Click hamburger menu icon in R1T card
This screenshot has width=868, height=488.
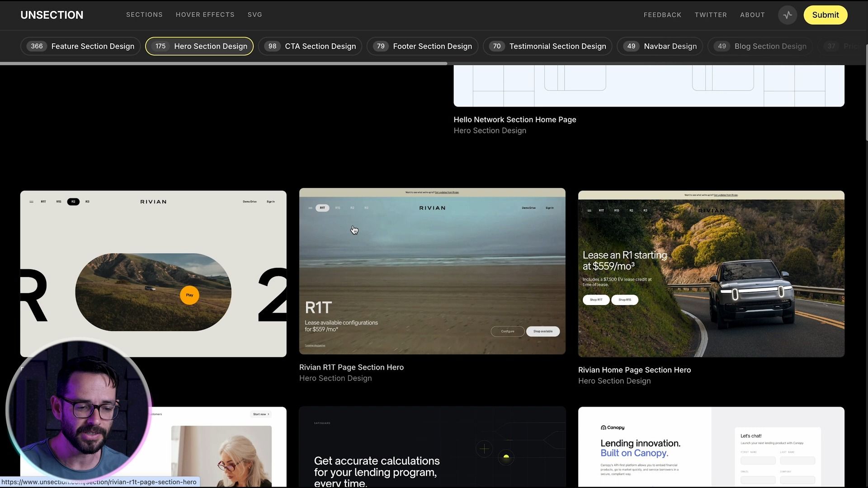[310, 208]
